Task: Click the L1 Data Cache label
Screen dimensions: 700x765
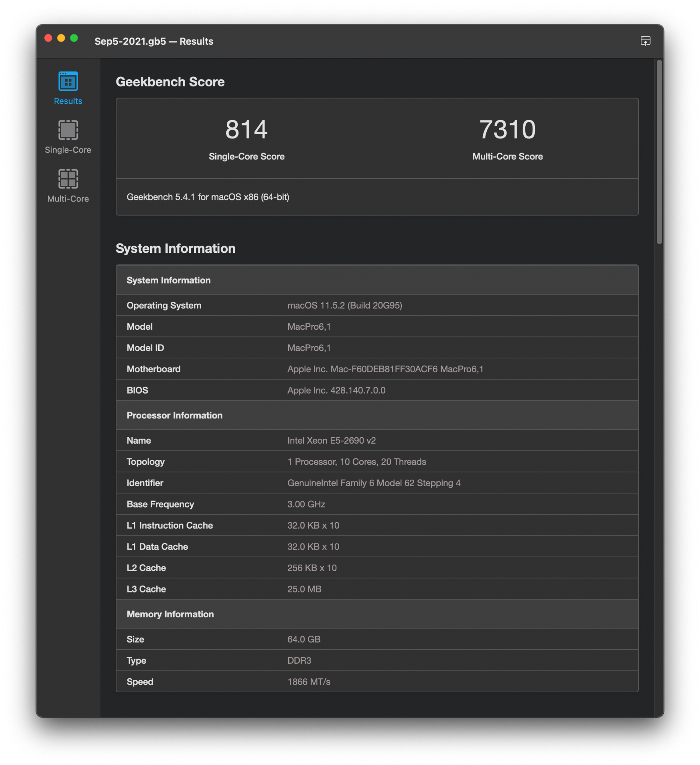Action: [x=158, y=547]
